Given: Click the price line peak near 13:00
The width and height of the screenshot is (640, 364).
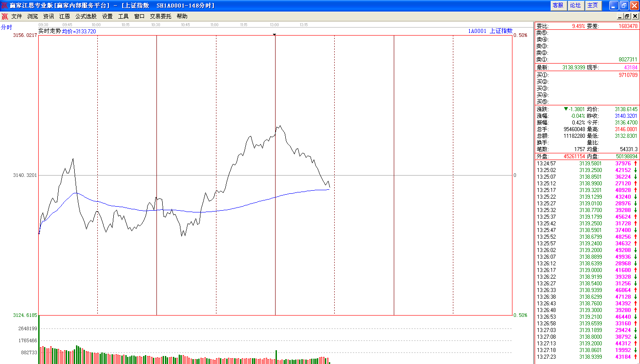Looking at the screenshot, I should (x=280, y=126).
